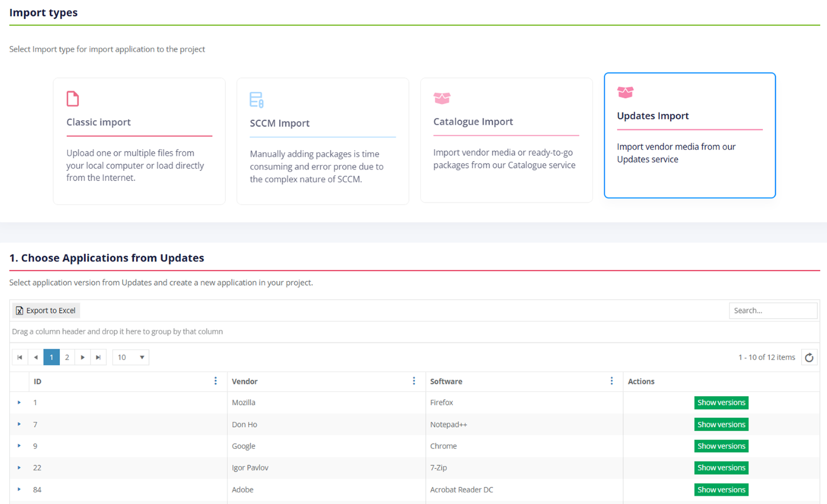The height and width of the screenshot is (504, 827).
Task: Expand the Mozilla Firefox row
Action: (19, 402)
